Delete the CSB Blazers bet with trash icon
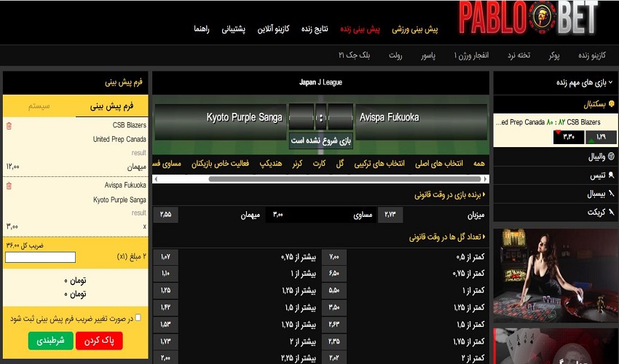This screenshot has height=364, width=619. coord(9,126)
